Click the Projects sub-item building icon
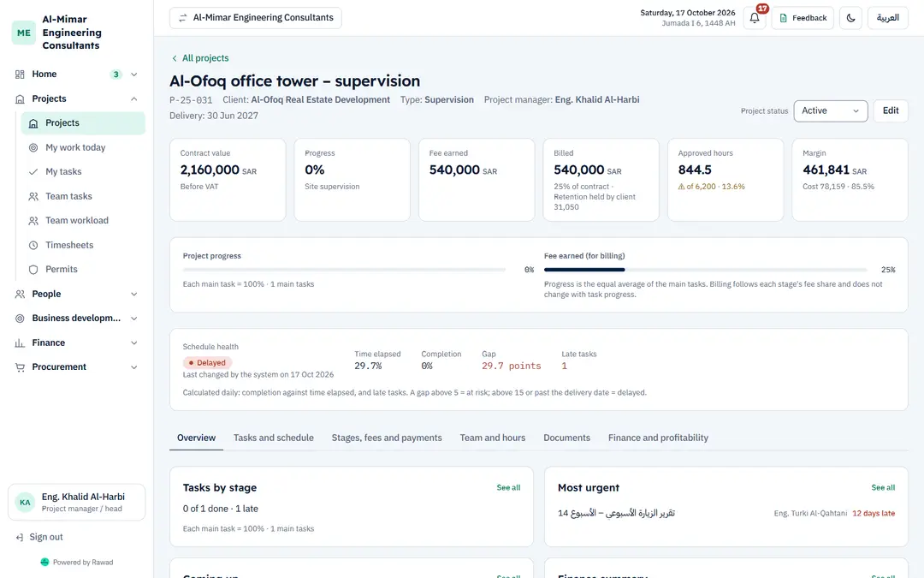This screenshot has height=578, width=924. 33,123
